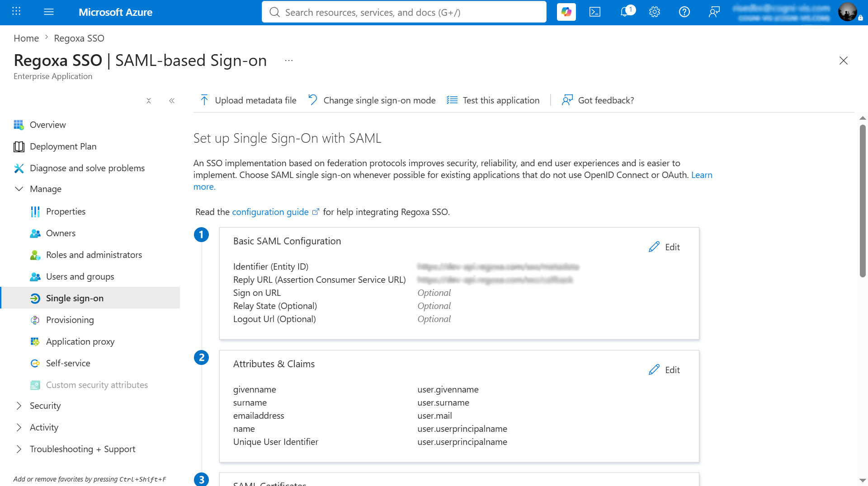Click the Unique User Identifier claim

(x=276, y=442)
